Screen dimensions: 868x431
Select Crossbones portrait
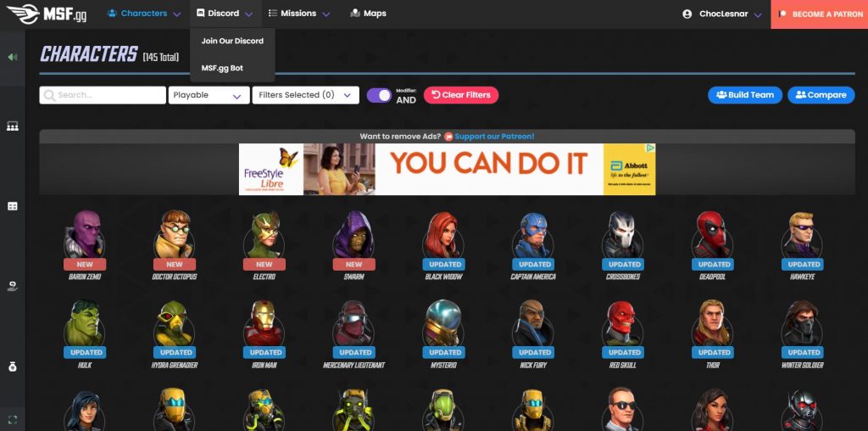coord(623,234)
